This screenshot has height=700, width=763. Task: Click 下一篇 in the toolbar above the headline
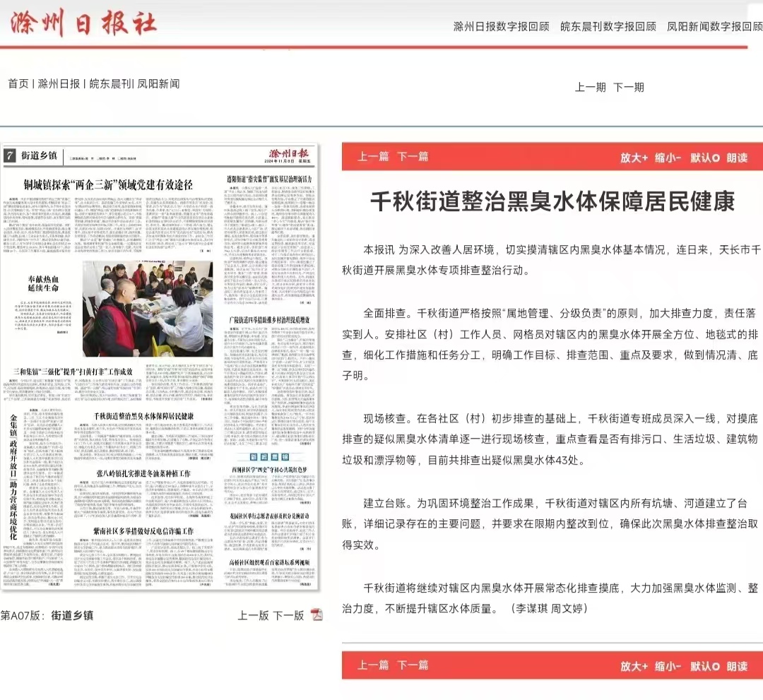413,157
